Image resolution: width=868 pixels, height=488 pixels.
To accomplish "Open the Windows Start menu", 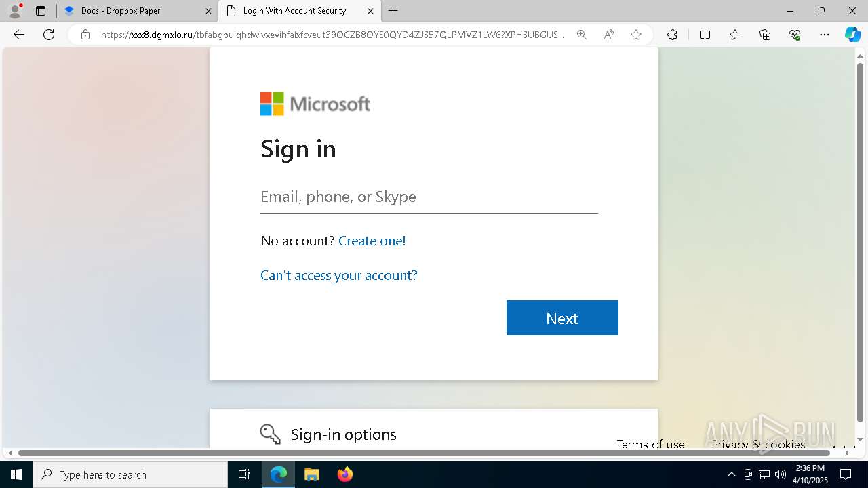I will 16,474.
